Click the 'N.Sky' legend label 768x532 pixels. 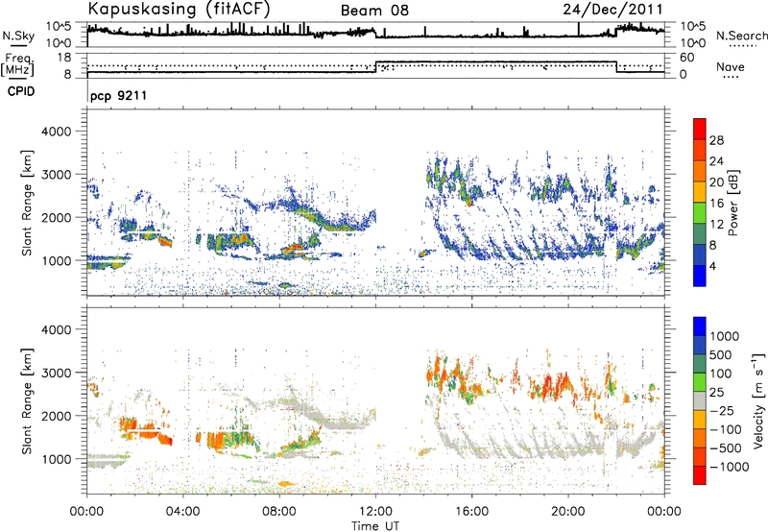click(18, 36)
